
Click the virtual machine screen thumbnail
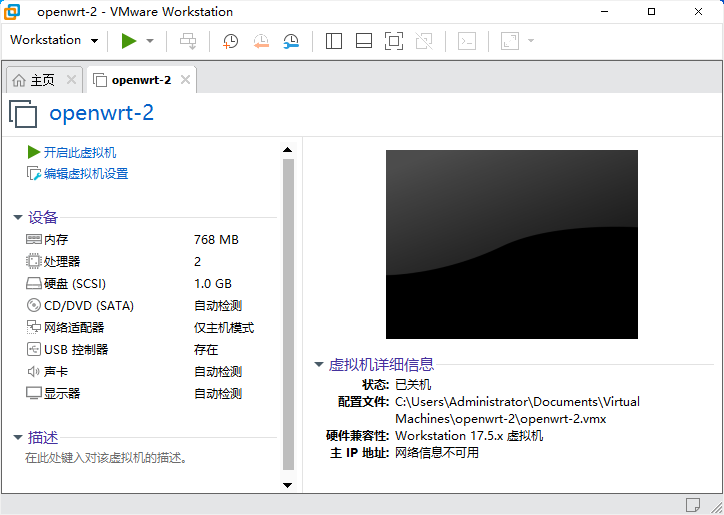(x=512, y=244)
